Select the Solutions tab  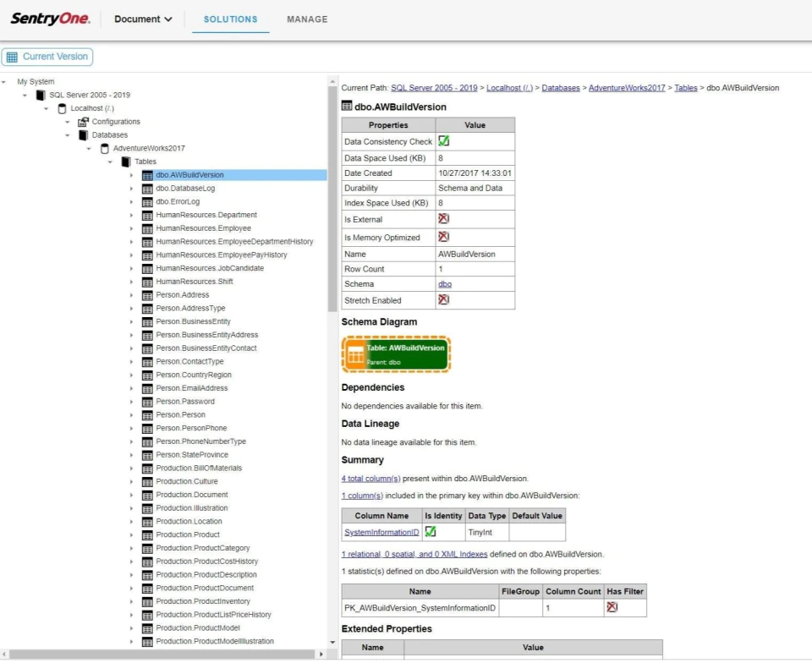pyautogui.click(x=230, y=19)
